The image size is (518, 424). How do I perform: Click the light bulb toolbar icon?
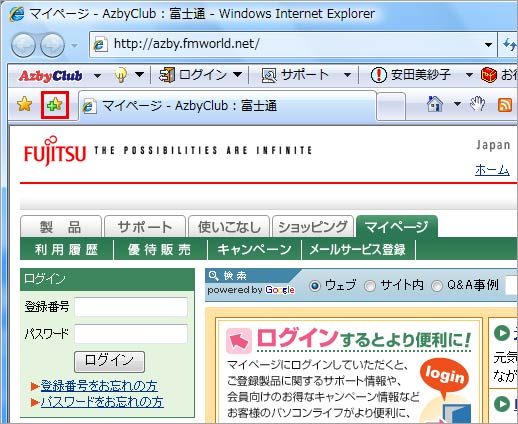point(121,75)
